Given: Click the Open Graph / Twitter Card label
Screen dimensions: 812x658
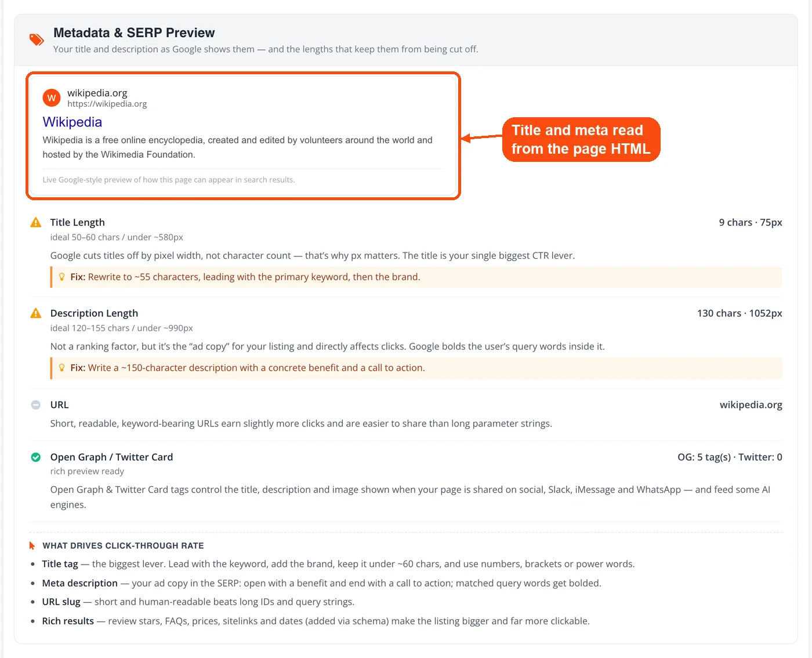Looking at the screenshot, I should [x=112, y=457].
